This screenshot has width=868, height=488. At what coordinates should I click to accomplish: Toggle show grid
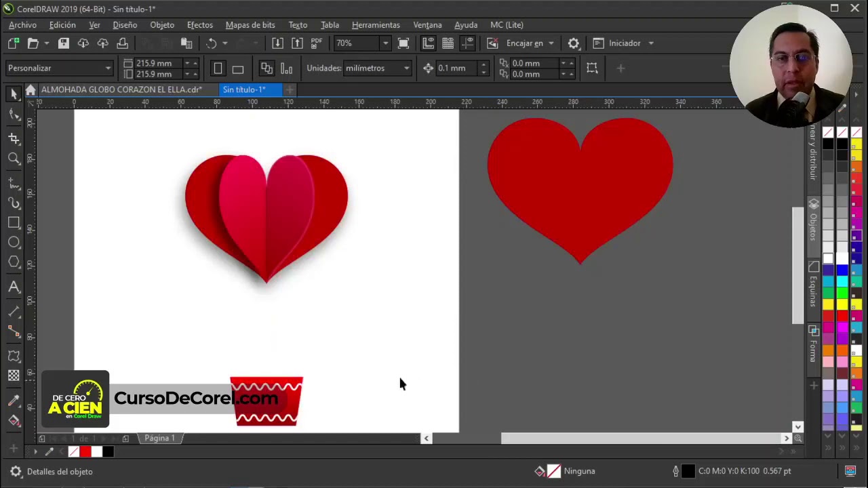coord(448,43)
